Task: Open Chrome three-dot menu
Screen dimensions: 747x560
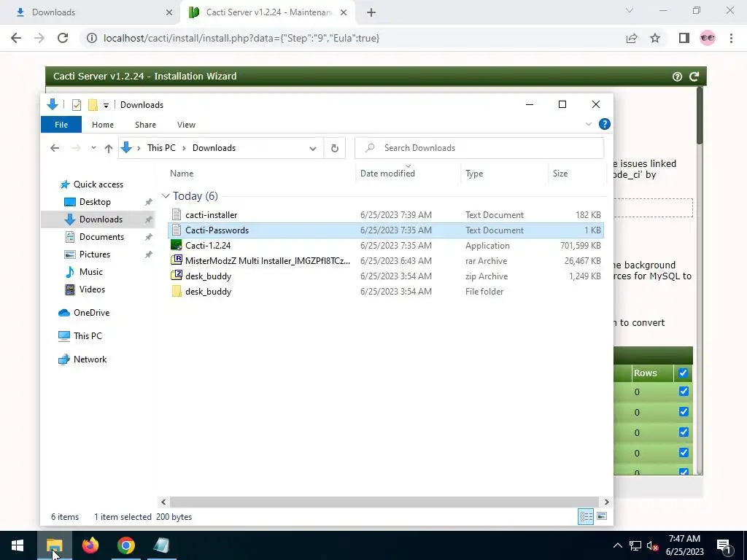Action: tap(731, 38)
